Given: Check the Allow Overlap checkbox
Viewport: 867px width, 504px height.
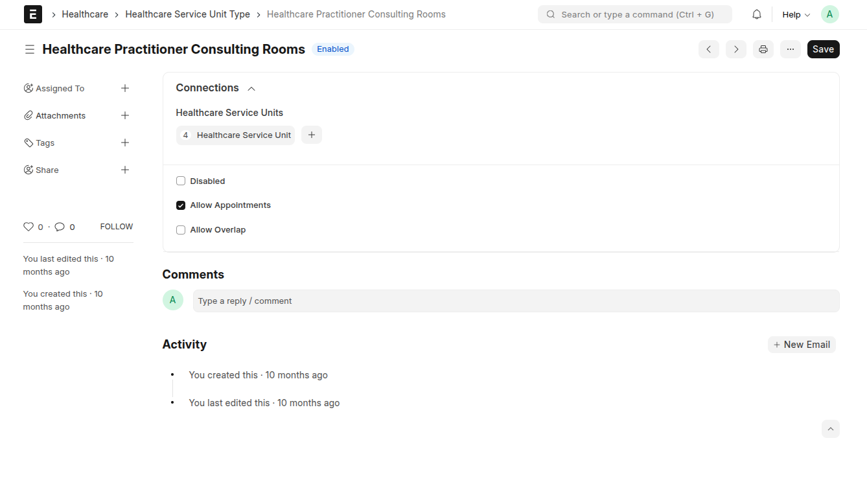Looking at the screenshot, I should (x=181, y=230).
